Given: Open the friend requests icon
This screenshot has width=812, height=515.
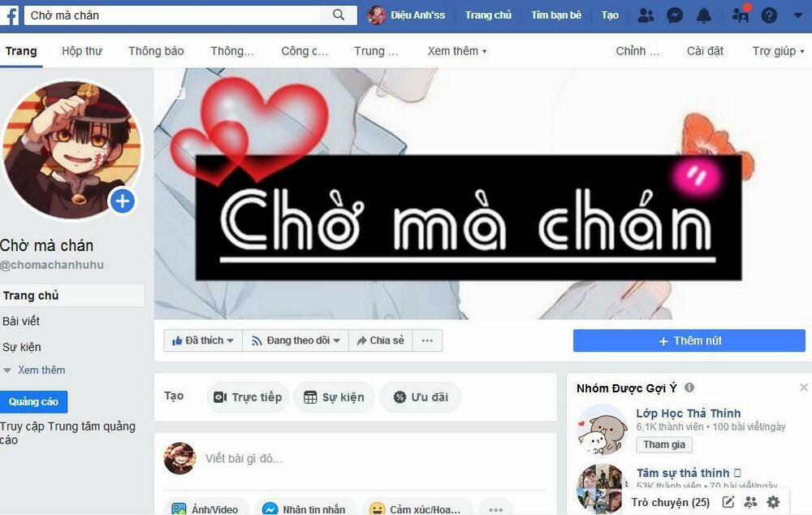Looking at the screenshot, I should (x=646, y=15).
